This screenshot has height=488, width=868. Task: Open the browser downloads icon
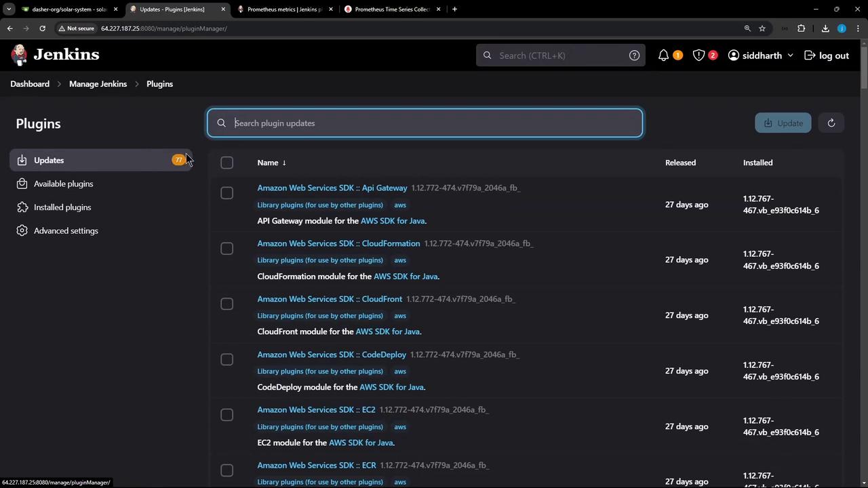point(825,28)
